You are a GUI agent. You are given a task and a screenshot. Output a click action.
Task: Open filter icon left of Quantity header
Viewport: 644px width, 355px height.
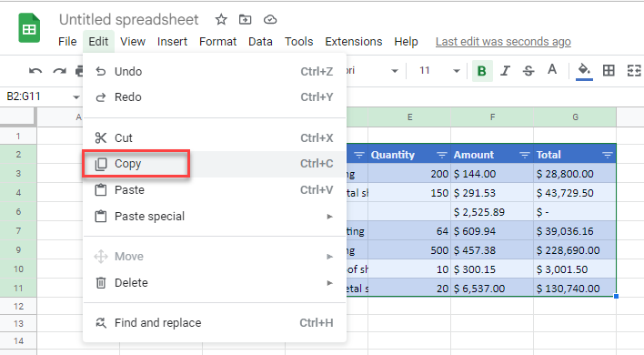click(x=359, y=155)
